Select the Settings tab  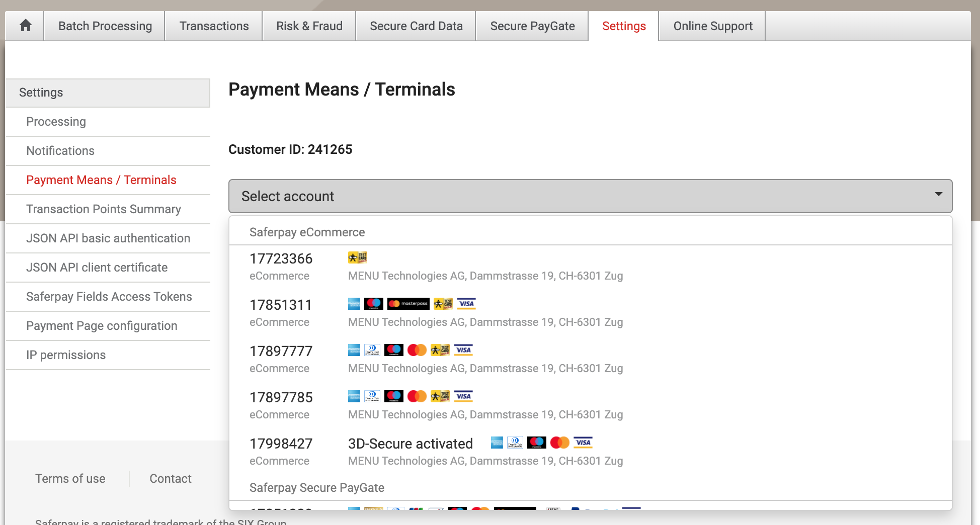click(624, 26)
